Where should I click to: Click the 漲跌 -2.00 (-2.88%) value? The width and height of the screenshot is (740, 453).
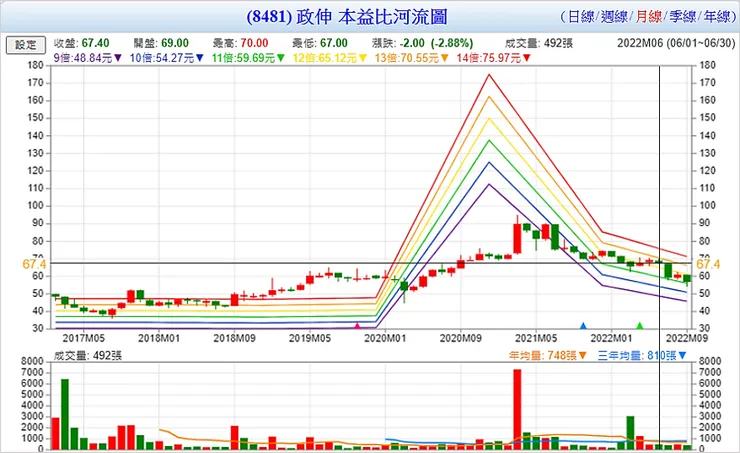coord(436,43)
